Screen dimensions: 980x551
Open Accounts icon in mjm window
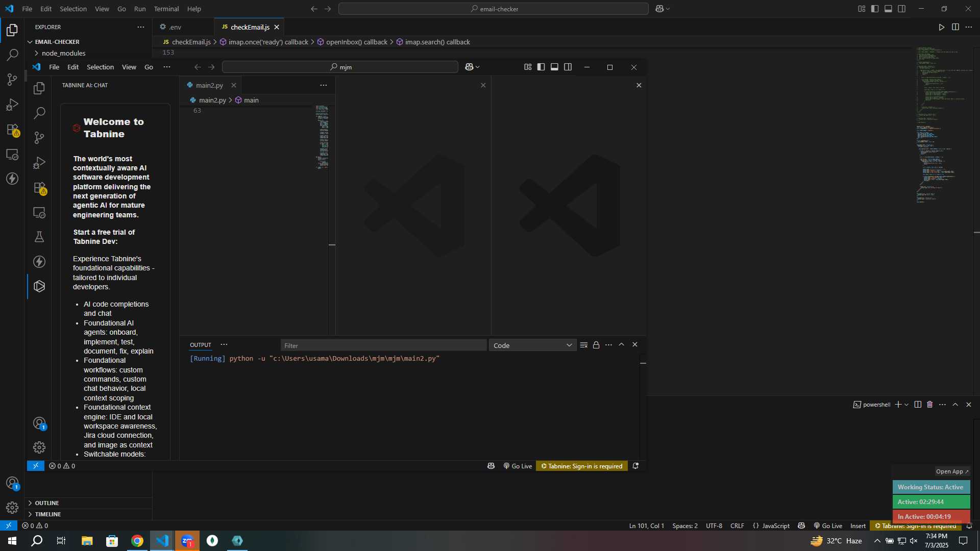[39, 423]
